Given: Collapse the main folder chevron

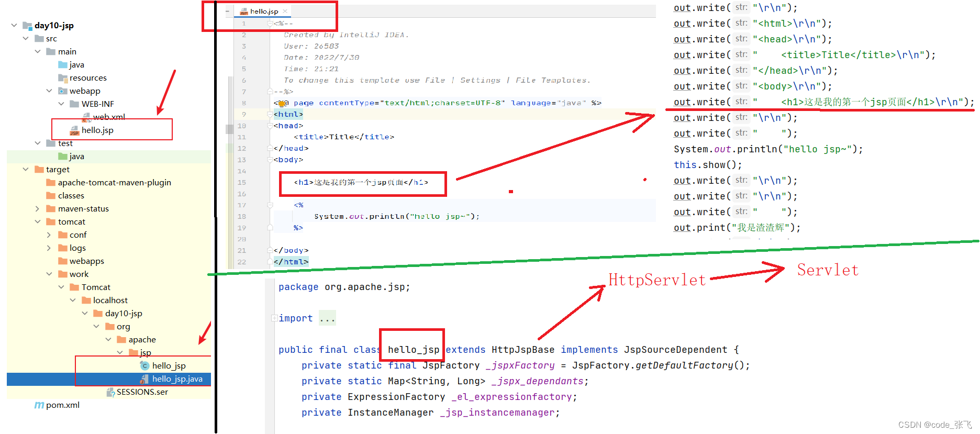Looking at the screenshot, I should (38, 52).
